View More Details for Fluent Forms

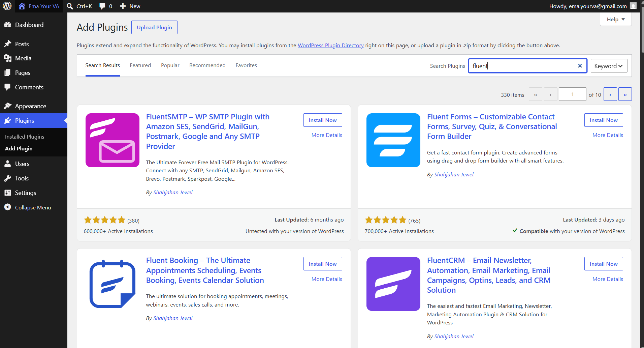tap(608, 135)
